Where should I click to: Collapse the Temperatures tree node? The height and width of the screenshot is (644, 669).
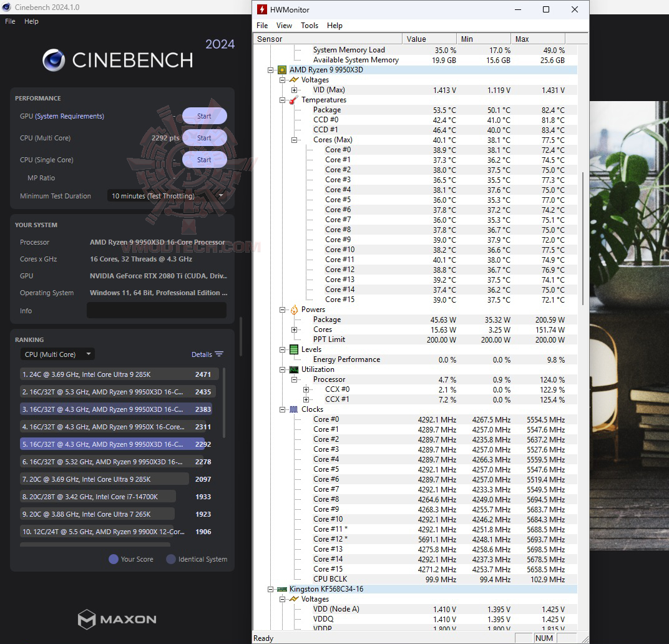point(283,100)
